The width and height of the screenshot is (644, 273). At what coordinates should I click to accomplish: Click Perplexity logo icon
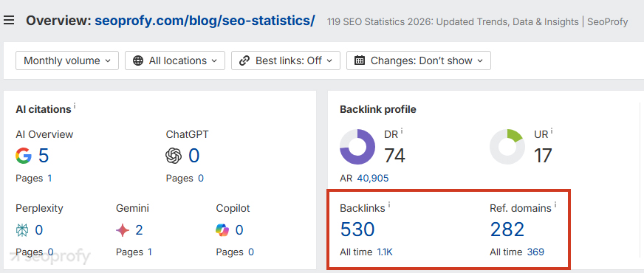[x=22, y=230]
